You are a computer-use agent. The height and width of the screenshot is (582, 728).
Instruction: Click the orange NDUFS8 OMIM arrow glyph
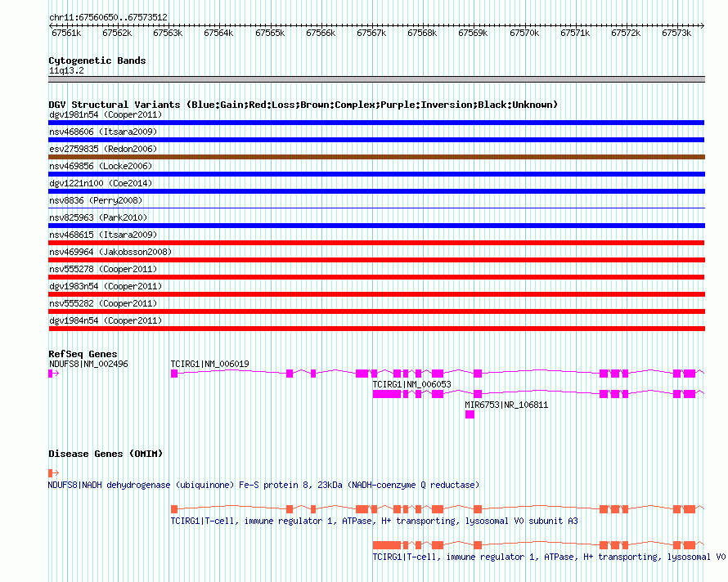53,473
